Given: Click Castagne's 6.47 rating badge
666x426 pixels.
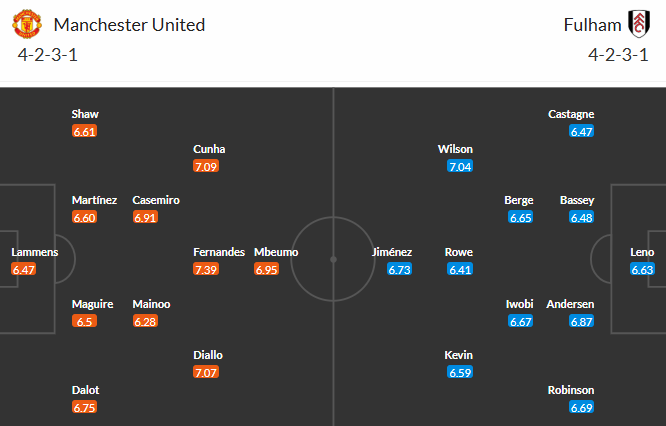Looking at the screenshot, I should (x=582, y=131).
